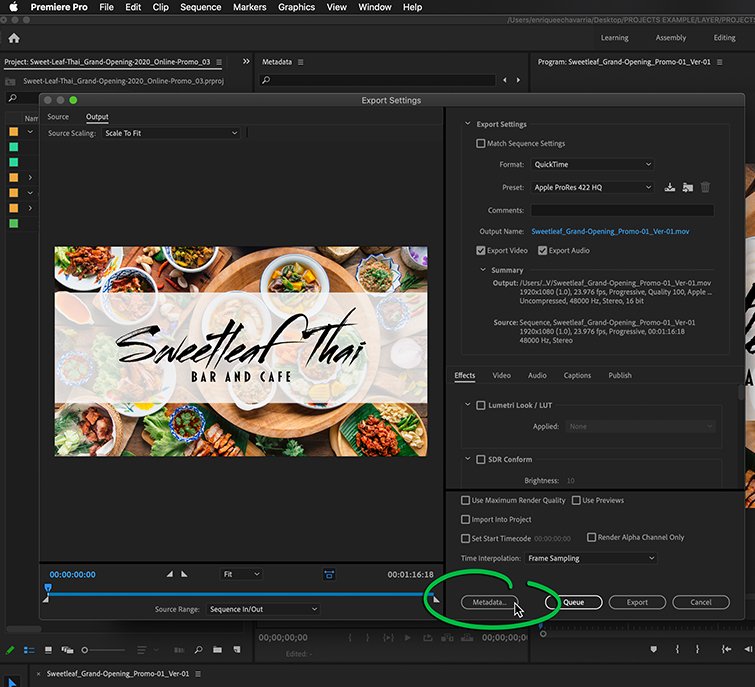This screenshot has width=755, height=687.
Task: Click the Find magnifier icon in project footer
Action: pyautogui.click(x=198, y=650)
